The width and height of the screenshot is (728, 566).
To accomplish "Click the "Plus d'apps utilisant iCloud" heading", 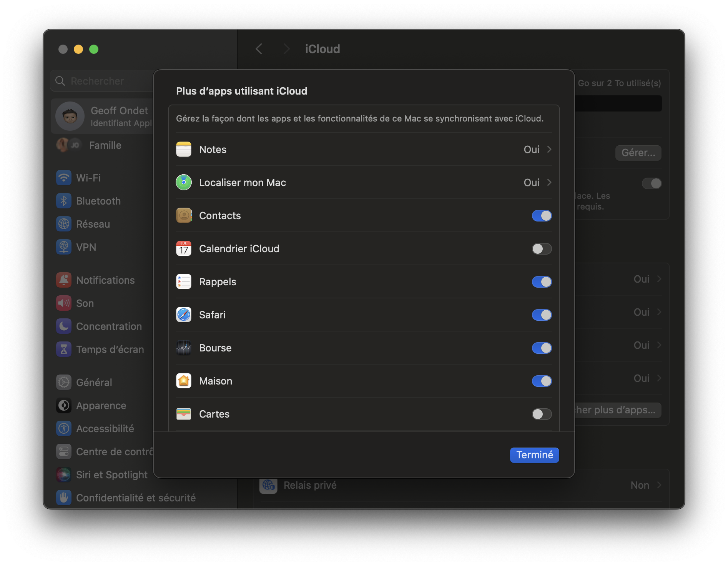I will 242,91.
